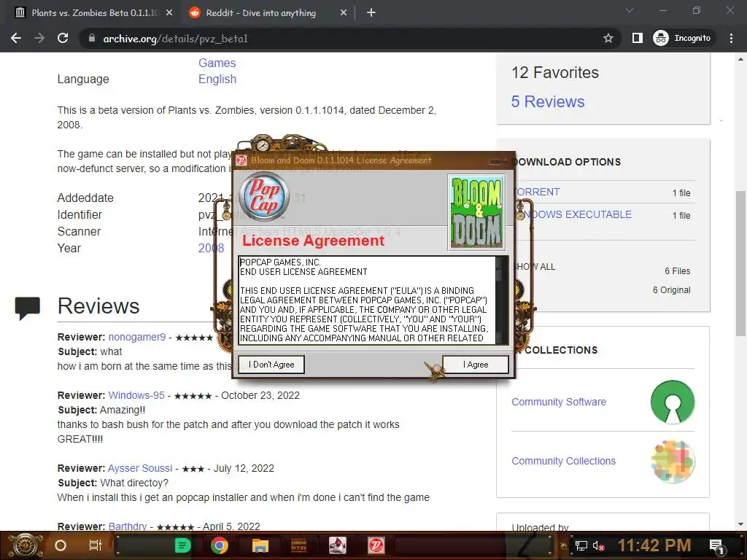
Task: Open the tab search chevron
Action: point(630,10)
